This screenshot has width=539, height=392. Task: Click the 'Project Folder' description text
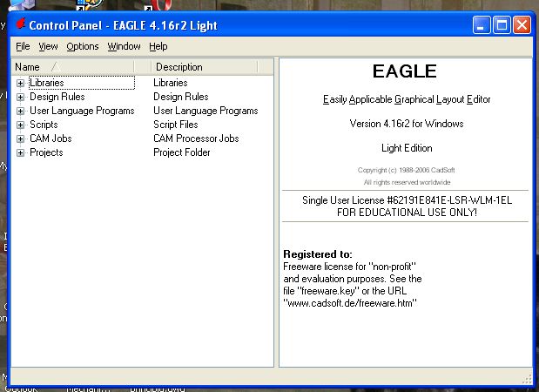(181, 152)
